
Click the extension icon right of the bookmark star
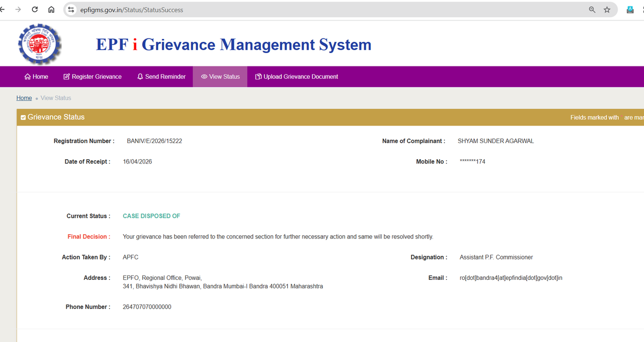coord(631,10)
